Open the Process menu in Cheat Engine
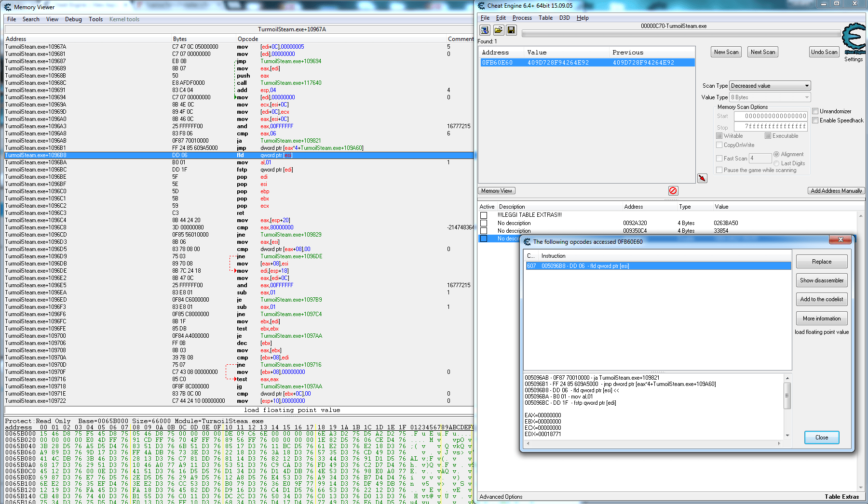 [x=522, y=17]
